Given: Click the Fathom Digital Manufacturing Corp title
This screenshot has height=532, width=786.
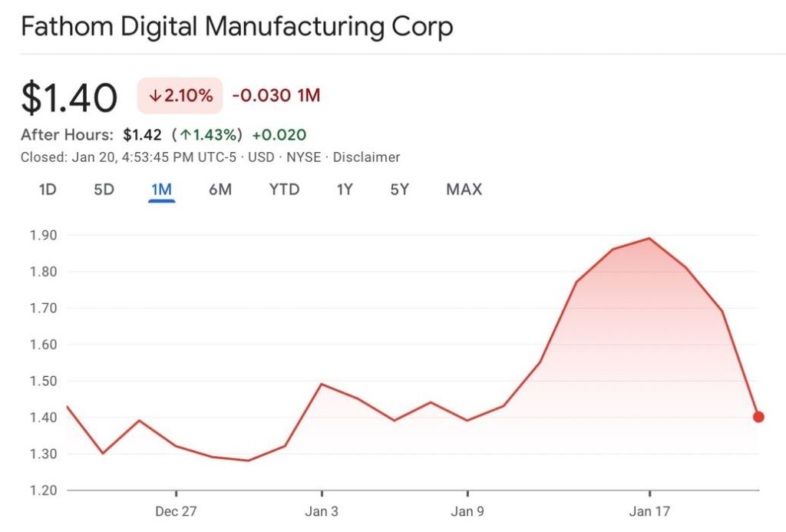Looking at the screenshot, I should (x=236, y=28).
